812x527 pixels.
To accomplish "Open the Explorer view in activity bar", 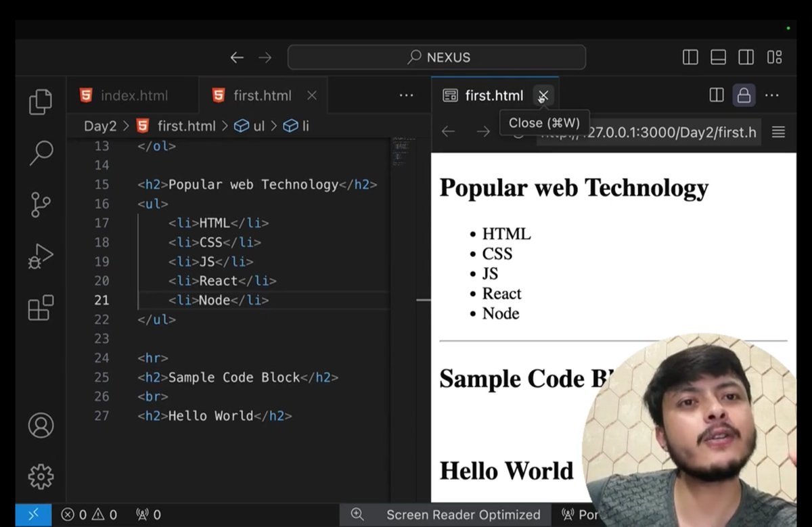I will coord(41,101).
